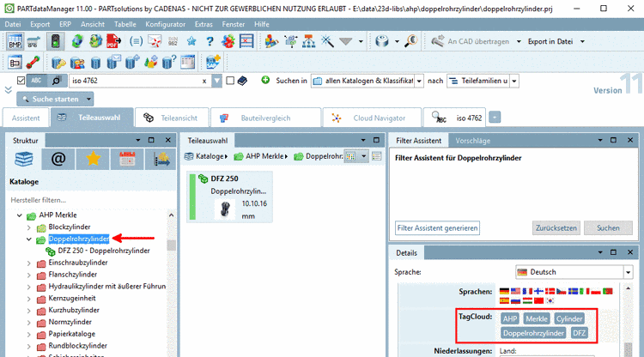Click the 3D ring part icon
Viewport: 644px width, 357px height.
382,41
